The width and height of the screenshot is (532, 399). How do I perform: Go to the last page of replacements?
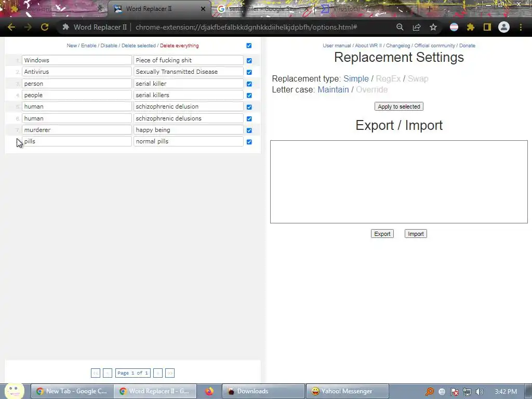coord(170,373)
